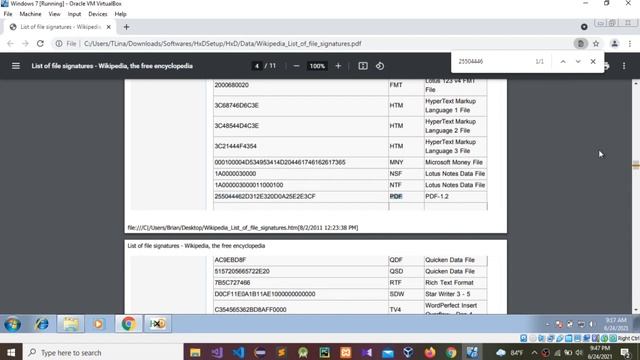Zoom out with the minus button
Viewport: 640px width, 360px height.
296,66
